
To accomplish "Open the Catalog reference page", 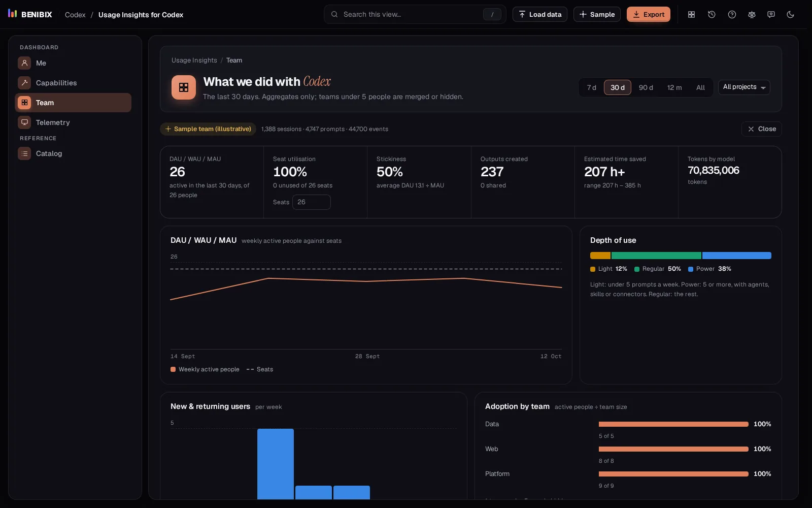I will coord(73,153).
